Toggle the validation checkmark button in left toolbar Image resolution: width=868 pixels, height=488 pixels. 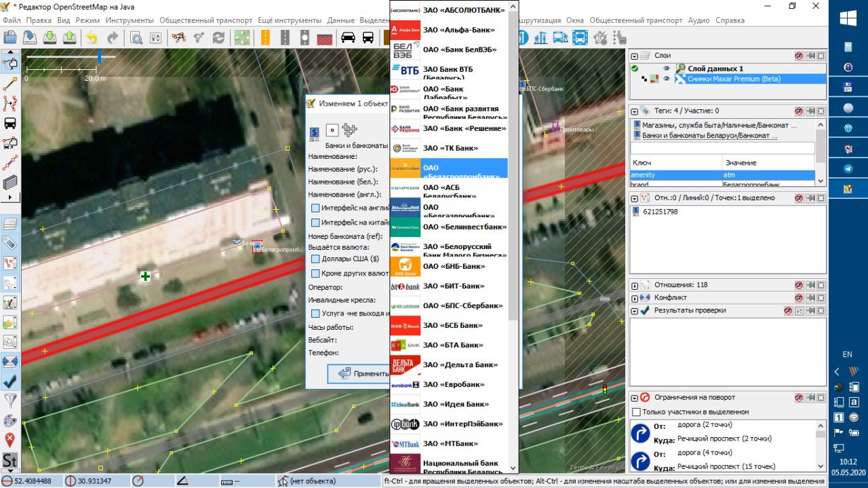[10, 381]
